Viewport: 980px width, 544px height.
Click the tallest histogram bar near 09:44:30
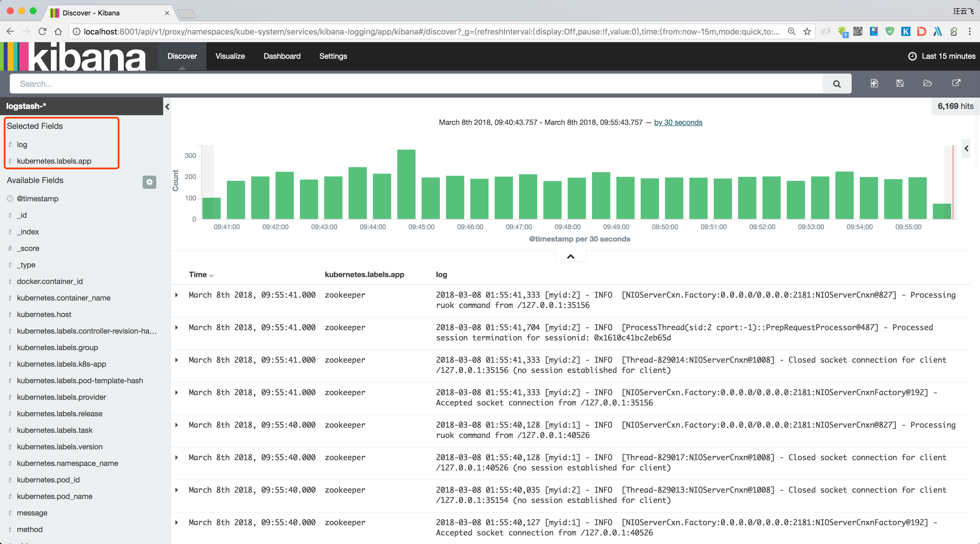point(406,184)
